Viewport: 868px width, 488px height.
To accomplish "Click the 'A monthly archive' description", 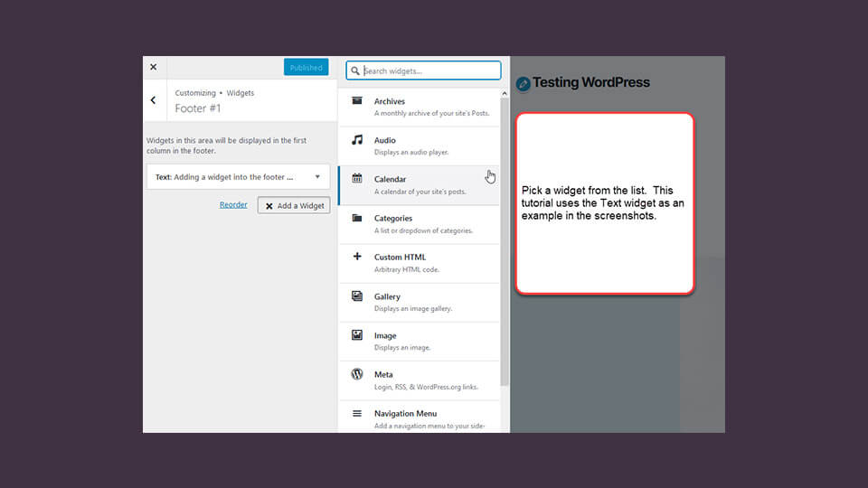I will 431,114.
